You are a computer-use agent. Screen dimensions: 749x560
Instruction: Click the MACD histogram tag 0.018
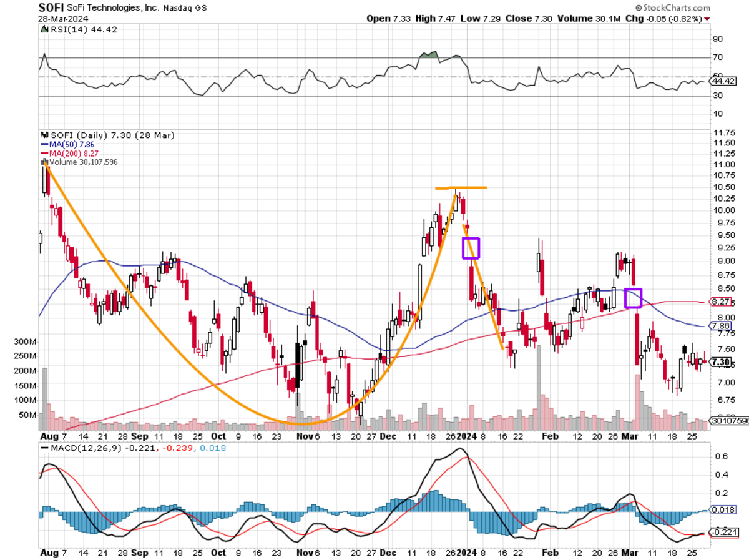click(x=721, y=510)
